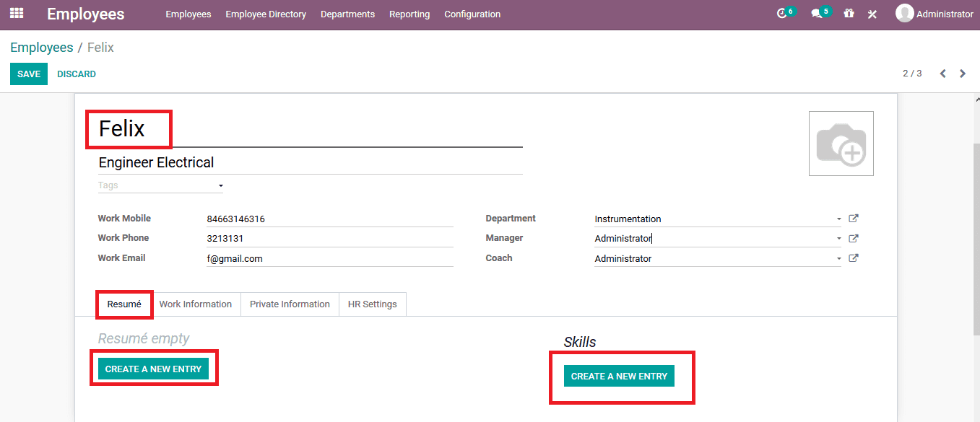Open external link for Manager field
Viewport: 980px width, 422px height.
(853, 238)
